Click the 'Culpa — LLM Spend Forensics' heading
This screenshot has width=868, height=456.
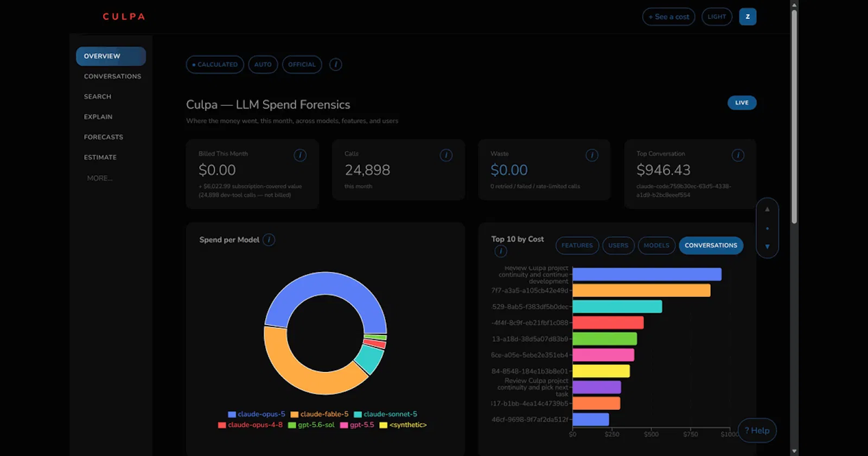click(268, 105)
